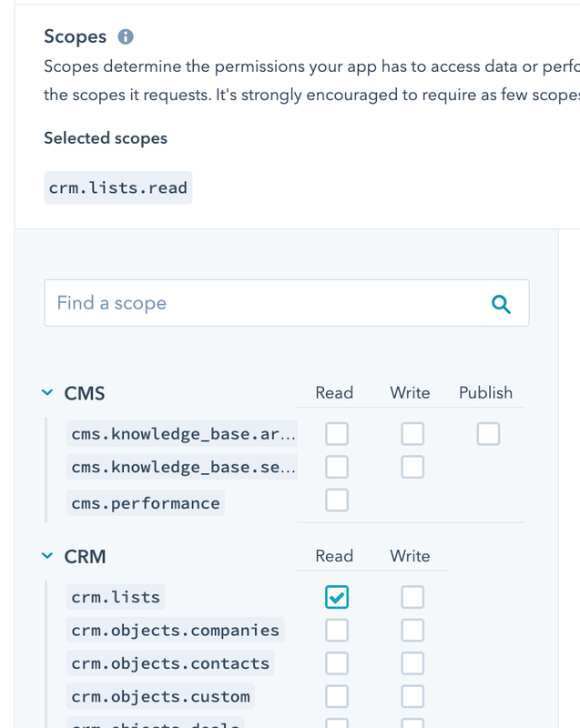Enable Read for crm.objects.contacts
Viewport: 580px width, 728px height.
[337, 663]
